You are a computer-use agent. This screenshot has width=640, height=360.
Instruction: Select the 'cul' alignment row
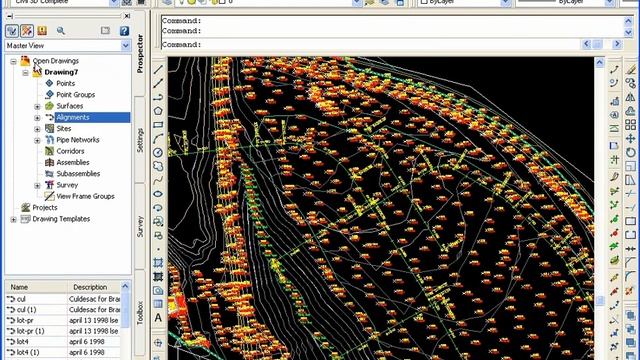(x=63, y=299)
